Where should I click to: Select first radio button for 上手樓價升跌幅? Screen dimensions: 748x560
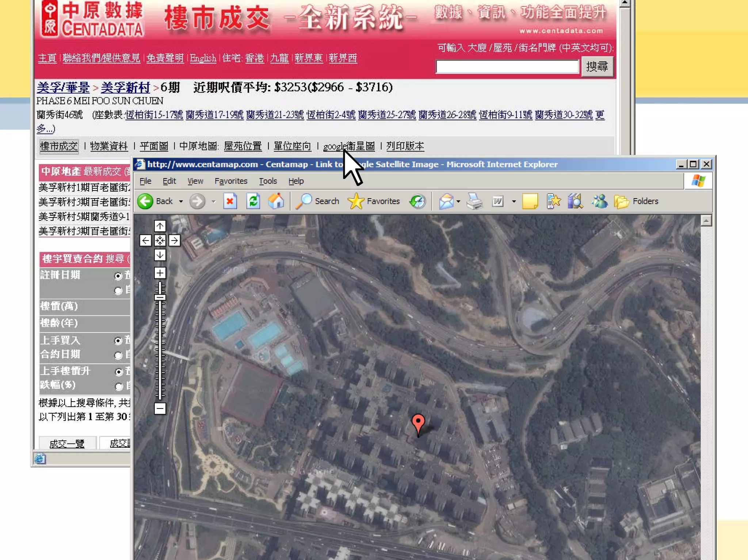click(x=118, y=372)
